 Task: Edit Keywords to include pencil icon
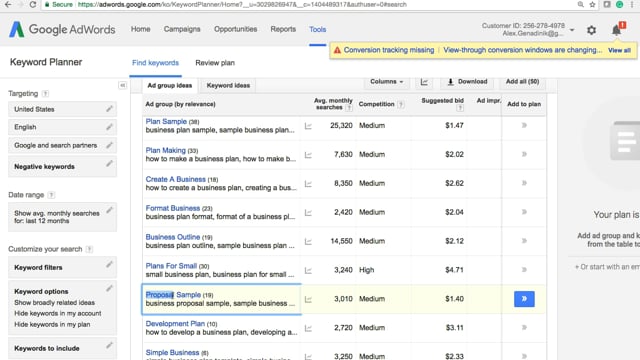point(109,345)
